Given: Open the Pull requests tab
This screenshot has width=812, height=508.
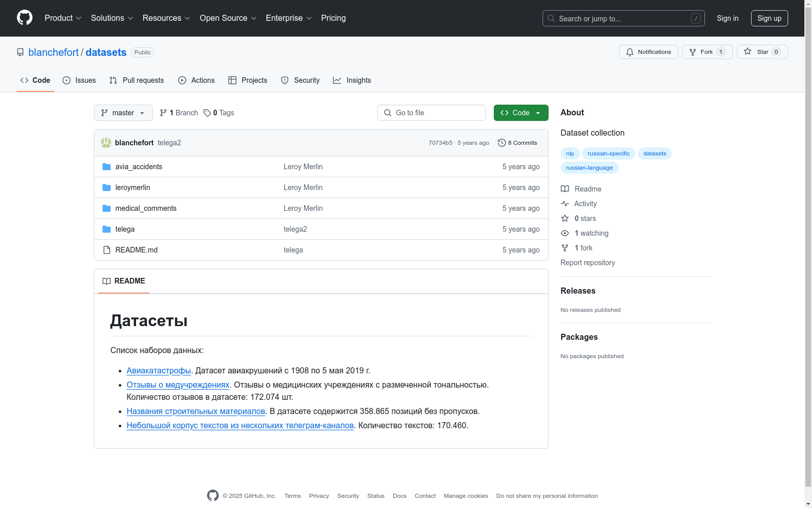Looking at the screenshot, I should click(137, 80).
